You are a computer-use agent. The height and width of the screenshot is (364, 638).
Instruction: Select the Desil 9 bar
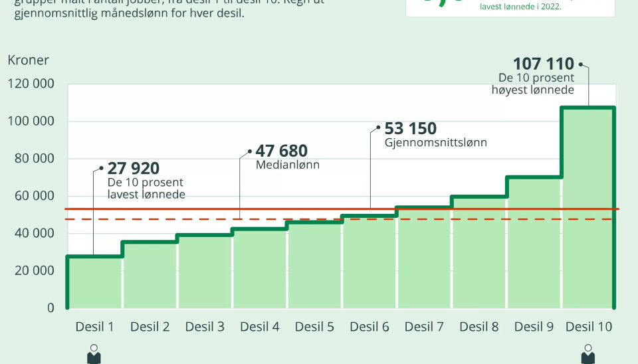click(x=534, y=242)
